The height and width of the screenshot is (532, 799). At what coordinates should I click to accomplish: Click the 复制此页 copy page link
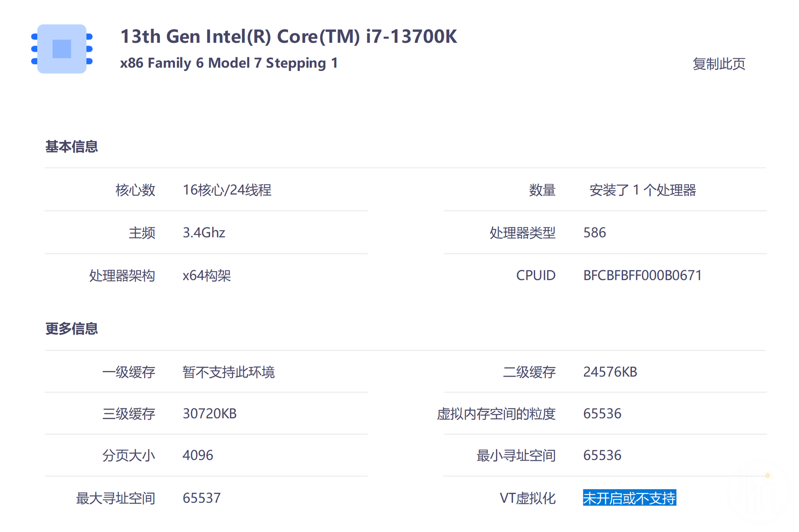click(x=718, y=64)
